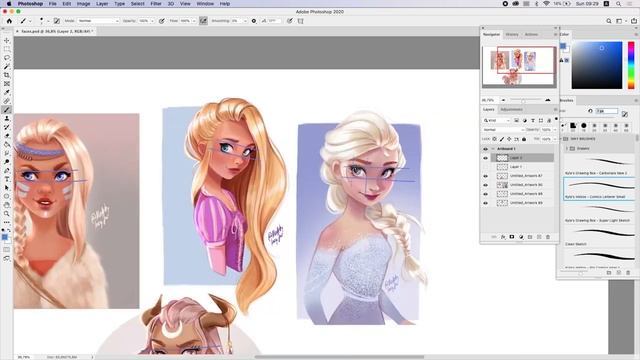Show Layer 1 visibility box
Image resolution: width=640 pixels, height=360 pixels.
click(x=485, y=167)
